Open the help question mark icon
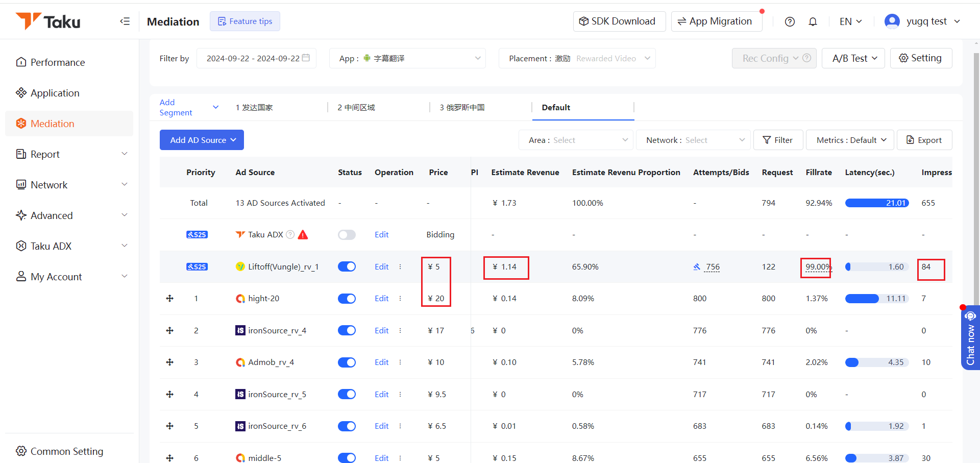The height and width of the screenshot is (463, 980). (x=790, y=21)
